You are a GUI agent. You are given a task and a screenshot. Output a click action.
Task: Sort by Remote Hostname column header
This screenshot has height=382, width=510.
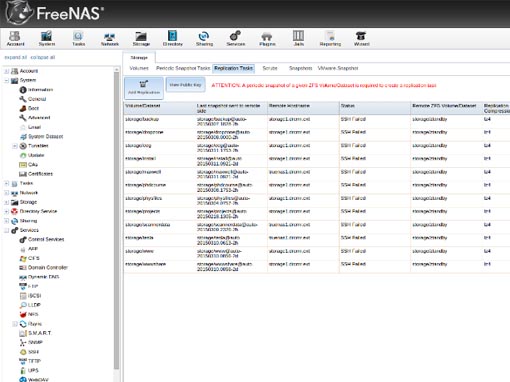(303, 108)
